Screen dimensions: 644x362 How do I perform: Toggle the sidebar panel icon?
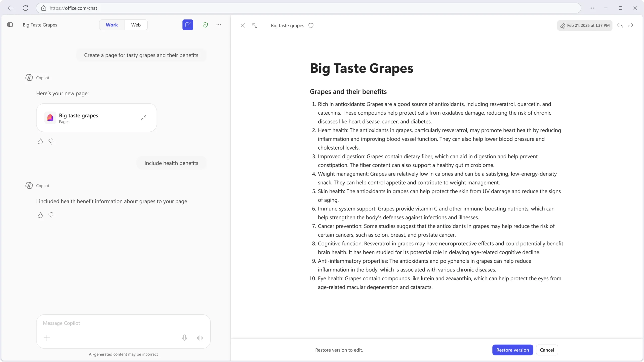coord(10,25)
